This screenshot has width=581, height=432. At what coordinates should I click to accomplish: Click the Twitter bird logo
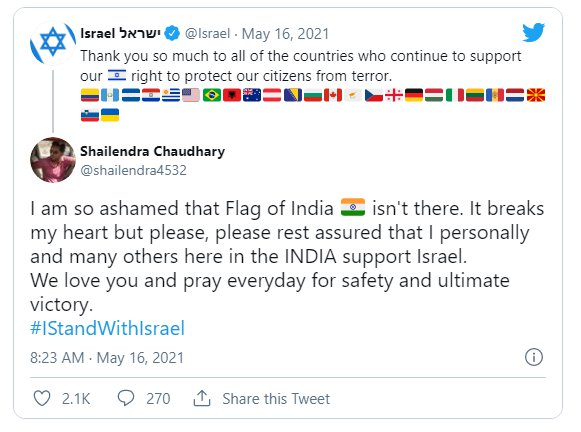pyautogui.click(x=533, y=33)
